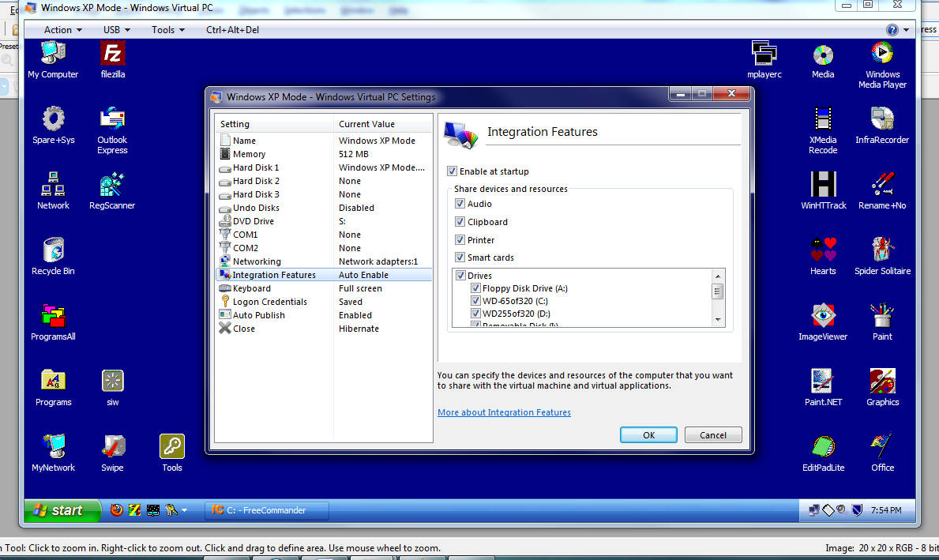Send Ctrl+Alt+Del to the virtual machine
Viewport: 939px width, 560px height.
pos(232,30)
